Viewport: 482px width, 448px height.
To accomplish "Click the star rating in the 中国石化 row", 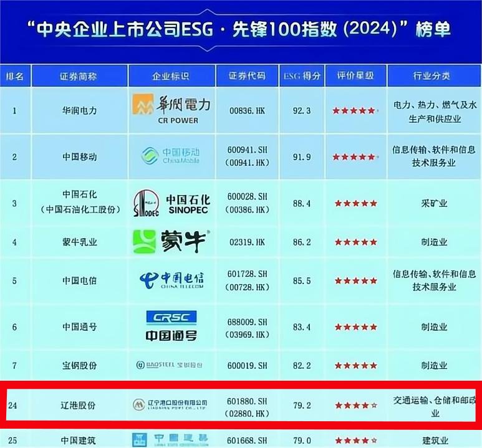I will coord(355,203).
